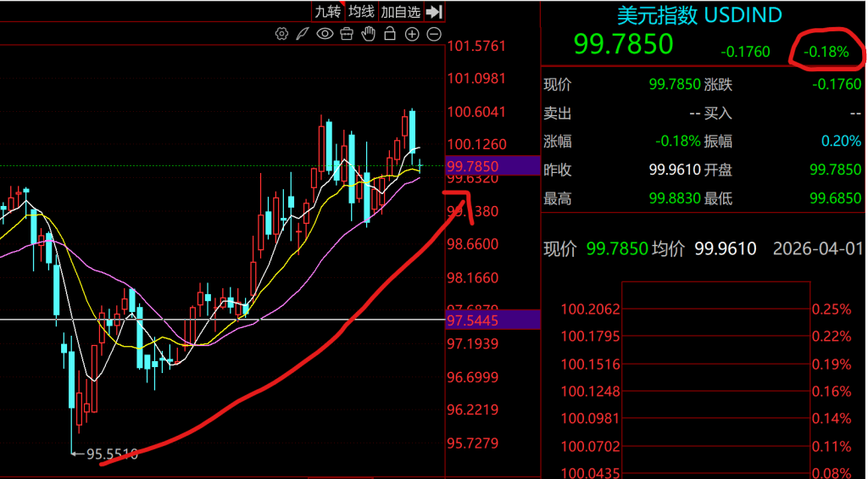868x479 pixels.
Task: Click the 买入 label
Action: [x=718, y=114]
